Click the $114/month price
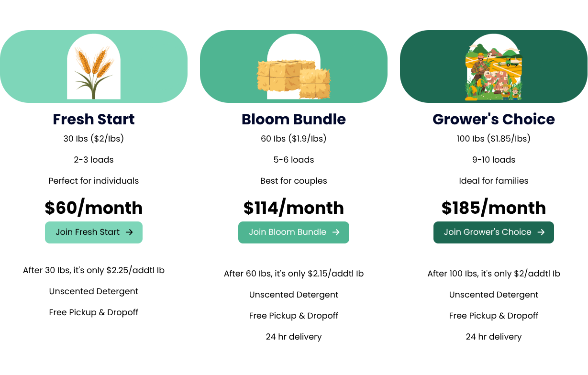The width and height of the screenshot is (588, 375). (294, 208)
